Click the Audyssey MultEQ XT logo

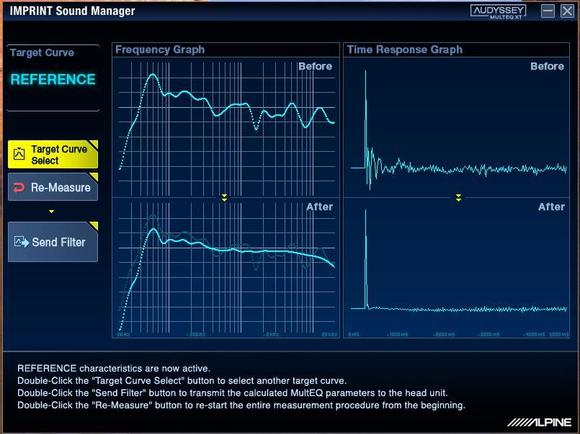click(x=498, y=11)
